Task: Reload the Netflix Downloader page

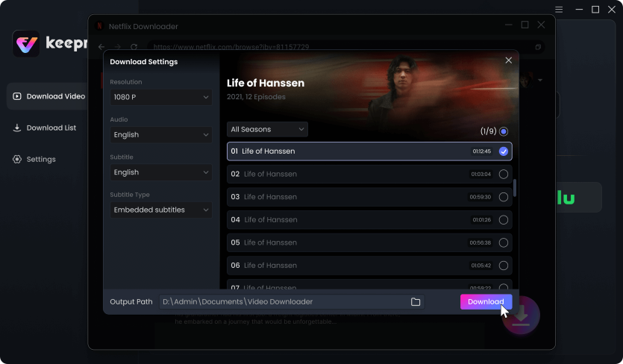Action: [134, 47]
